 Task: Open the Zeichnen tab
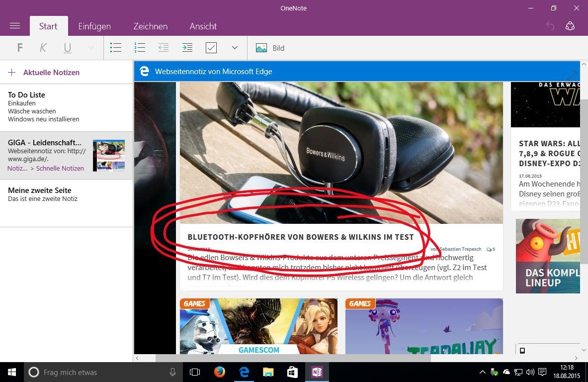click(x=151, y=26)
